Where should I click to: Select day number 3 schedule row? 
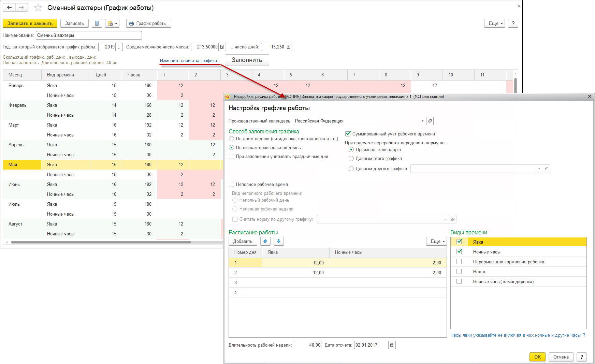point(337,282)
